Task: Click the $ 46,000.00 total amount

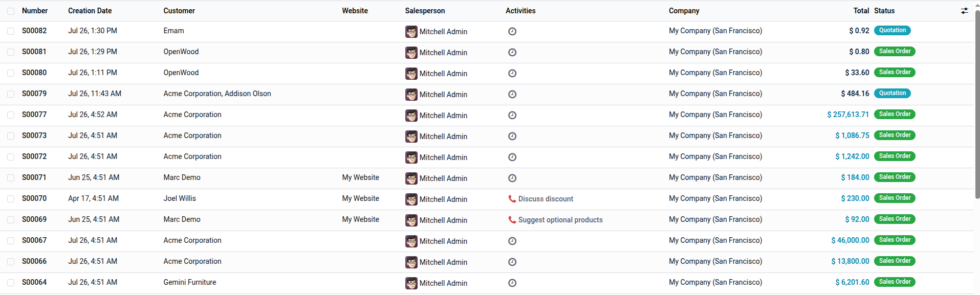Action: [x=850, y=240]
